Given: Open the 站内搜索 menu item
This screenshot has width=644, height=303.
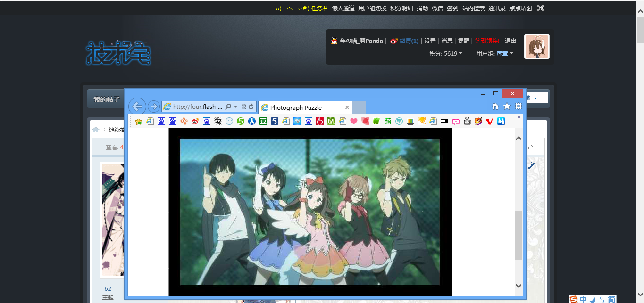Looking at the screenshot, I should click(x=473, y=8).
